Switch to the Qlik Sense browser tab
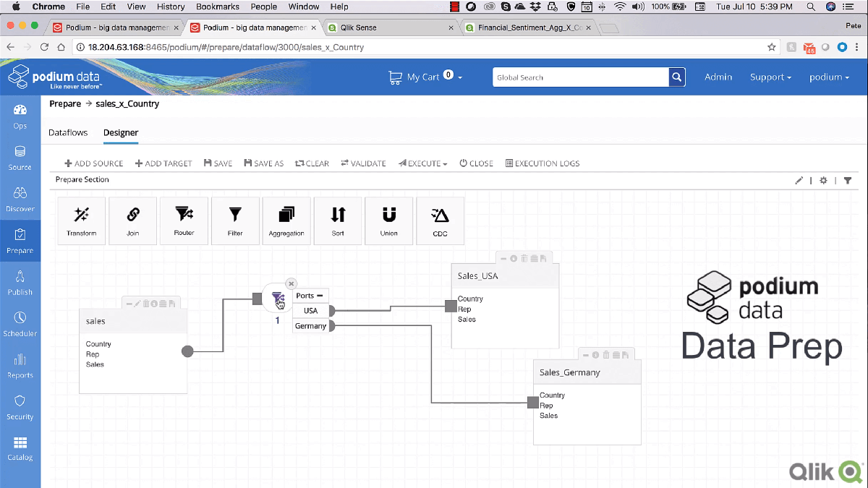Viewport: 868px width, 488px height. [391, 27]
